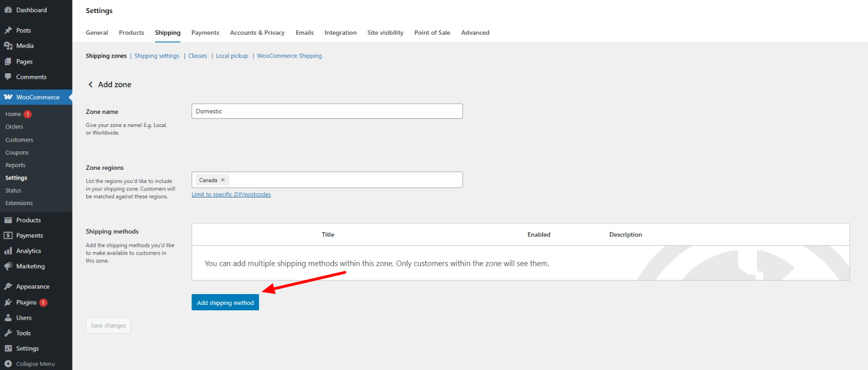The image size is (868, 370).
Task: Open the Shipping zones subsection
Action: click(106, 56)
